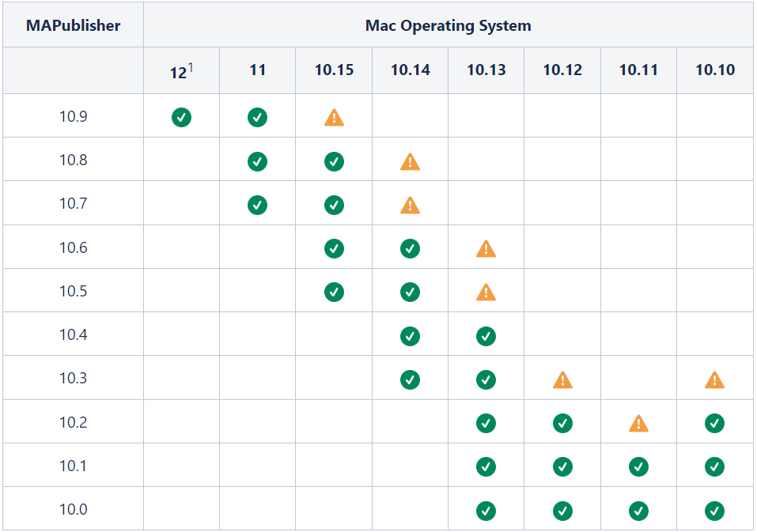This screenshot has width=757, height=532.
Task: Click the warning triangle for MAPublisher 10.9 on 10.15
Action: [x=334, y=118]
